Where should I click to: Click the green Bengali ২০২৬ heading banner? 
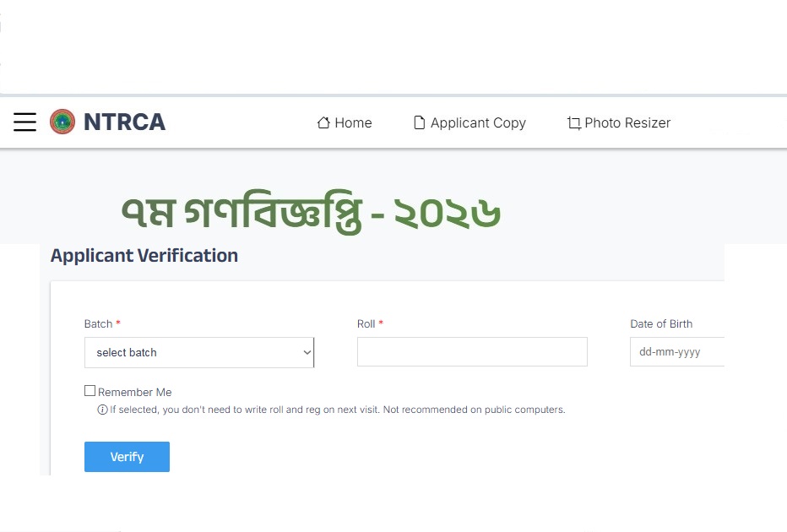tap(311, 214)
